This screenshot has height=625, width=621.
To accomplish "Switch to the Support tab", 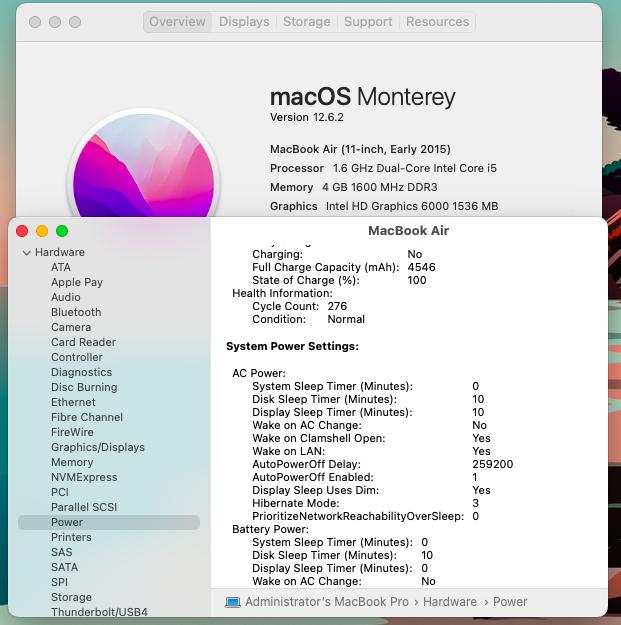I will (368, 22).
